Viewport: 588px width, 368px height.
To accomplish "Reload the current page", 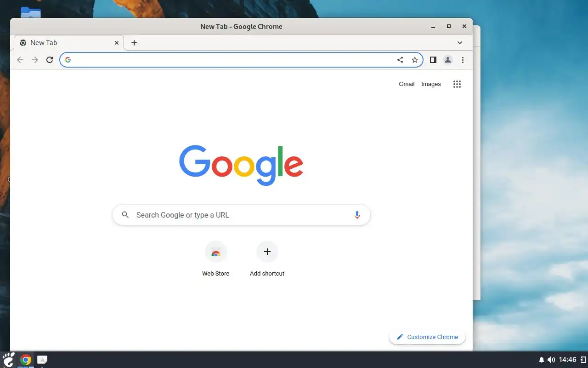I will [50, 60].
